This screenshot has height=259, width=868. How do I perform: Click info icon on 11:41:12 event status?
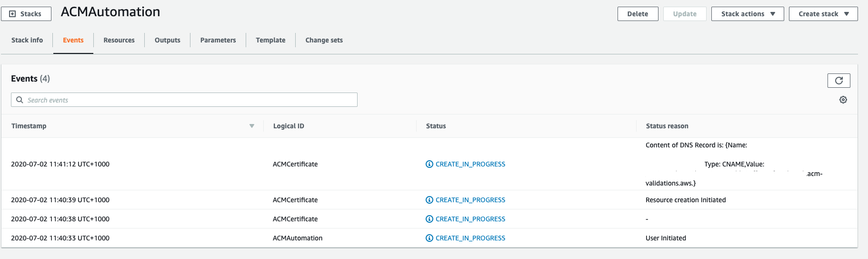pos(429,164)
